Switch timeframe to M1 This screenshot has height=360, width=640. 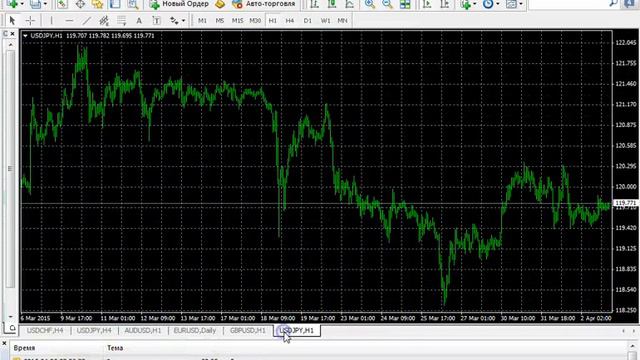point(202,20)
